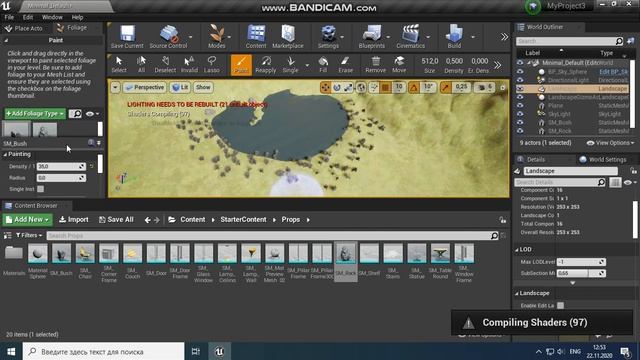This screenshot has height=360, width=640.
Task: Toggle the Single Inst checkbox
Action: click(x=40, y=189)
